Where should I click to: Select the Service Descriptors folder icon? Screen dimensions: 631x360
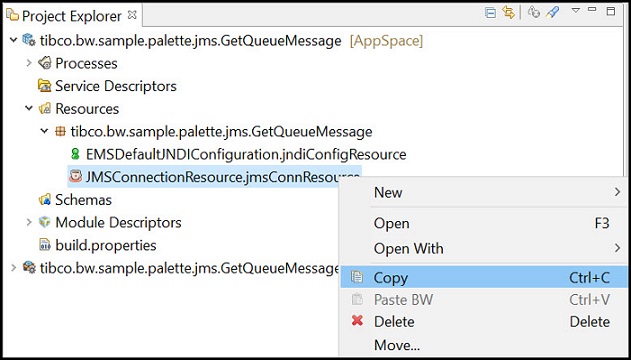click(x=44, y=86)
